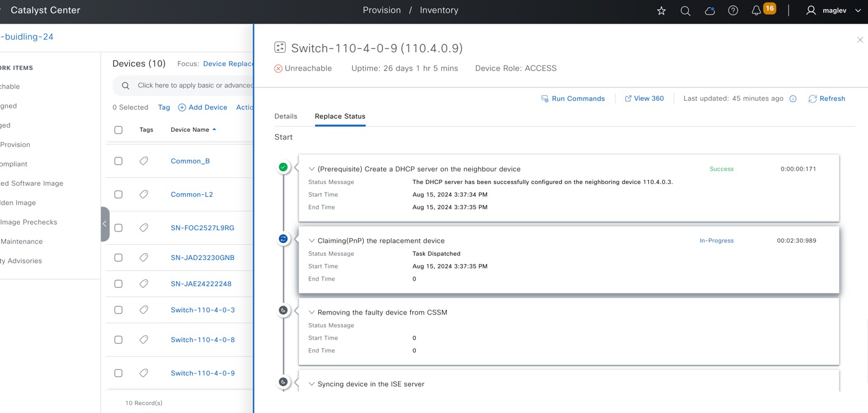Open the notifications bell with 16 alerts
The width and height of the screenshot is (868, 413).
(756, 10)
